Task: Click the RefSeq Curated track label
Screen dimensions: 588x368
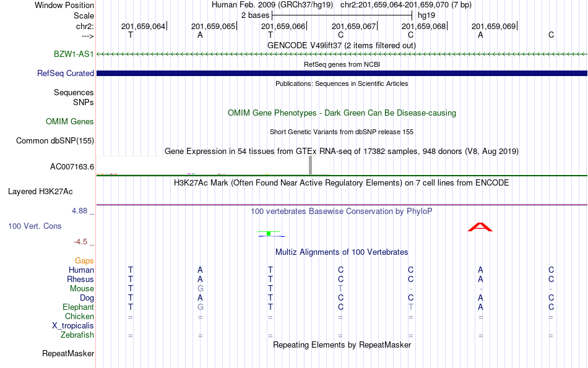Action: (x=66, y=73)
